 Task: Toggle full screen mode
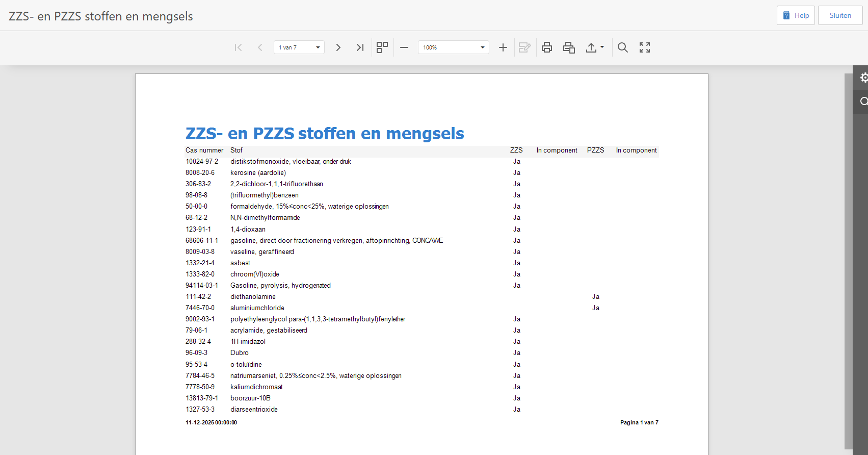coord(645,47)
